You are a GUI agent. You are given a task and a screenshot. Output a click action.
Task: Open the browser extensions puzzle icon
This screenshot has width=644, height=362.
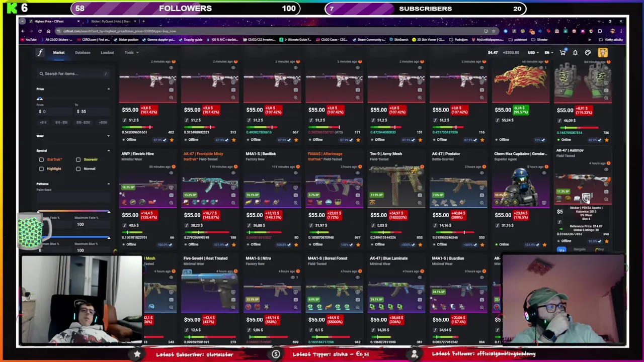pyautogui.click(x=600, y=31)
